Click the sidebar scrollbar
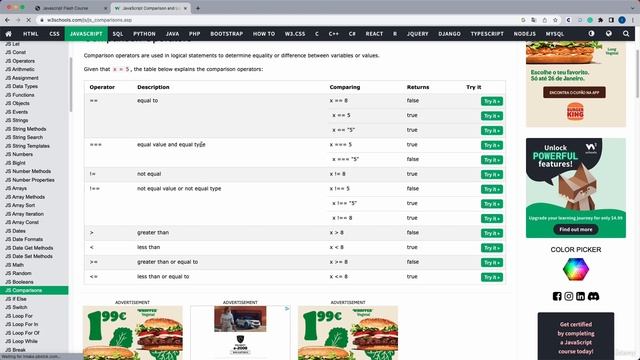The width and height of the screenshot is (640, 360). point(70,84)
